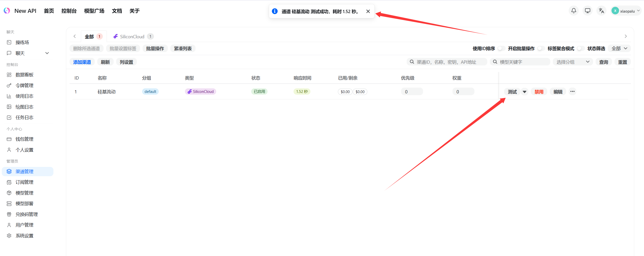Viewport: 644px width, 256px height.
Task: Click the 系统设置 gear icon in sidebar
Action: pos(9,236)
